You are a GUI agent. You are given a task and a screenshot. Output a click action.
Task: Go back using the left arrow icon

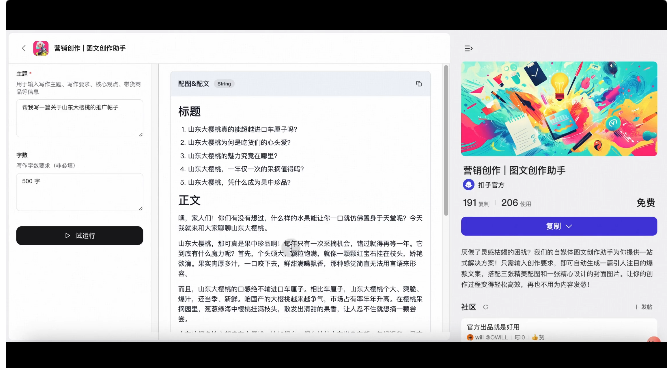[x=24, y=48]
